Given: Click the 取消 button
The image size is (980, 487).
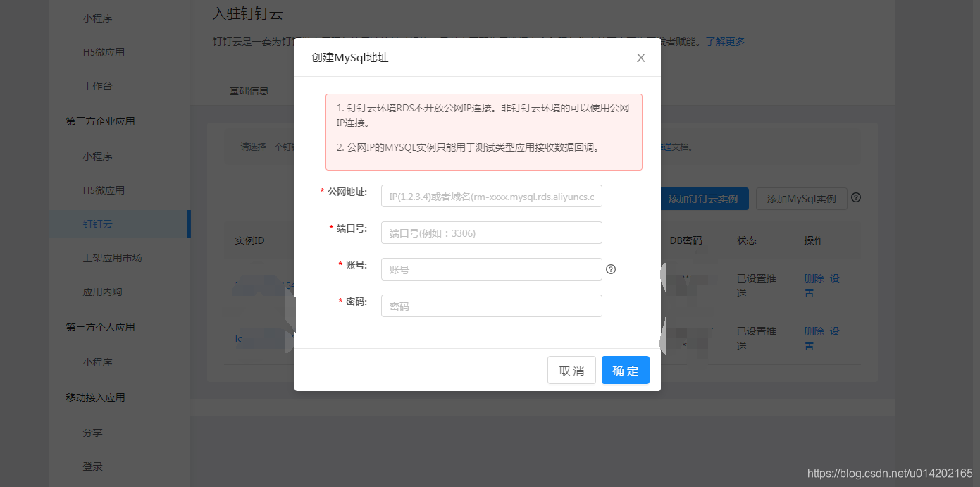Looking at the screenshot, I should [571, 370].
